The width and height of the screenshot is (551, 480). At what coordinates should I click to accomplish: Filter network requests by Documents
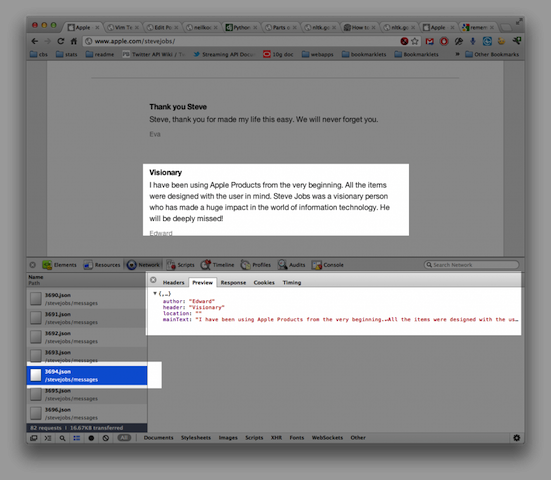pos(158,438)
